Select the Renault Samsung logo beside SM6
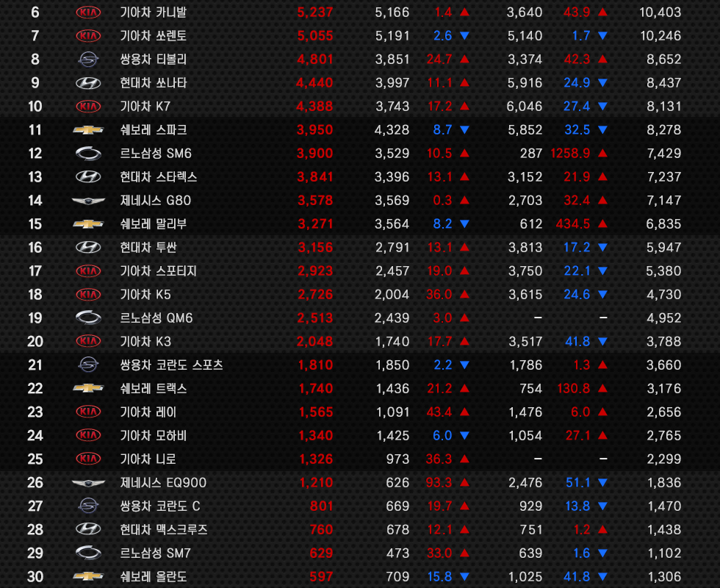Screen dimensions: 720x588 88,154
